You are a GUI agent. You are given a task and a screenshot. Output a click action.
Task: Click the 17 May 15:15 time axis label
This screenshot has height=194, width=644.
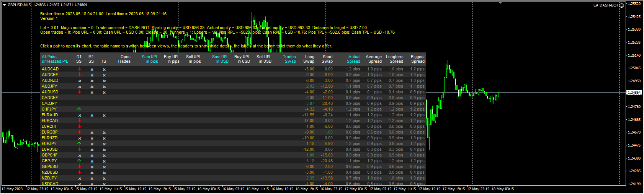tap(429, 189)
